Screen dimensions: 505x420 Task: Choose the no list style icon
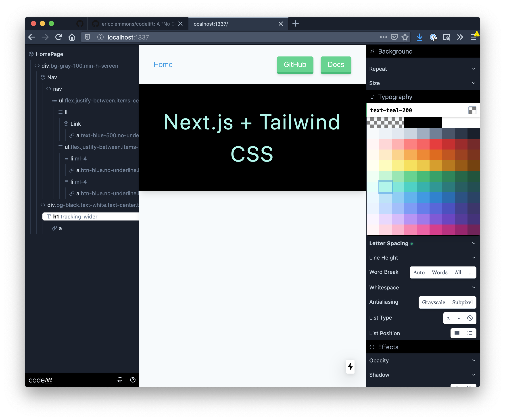point(470,318)
